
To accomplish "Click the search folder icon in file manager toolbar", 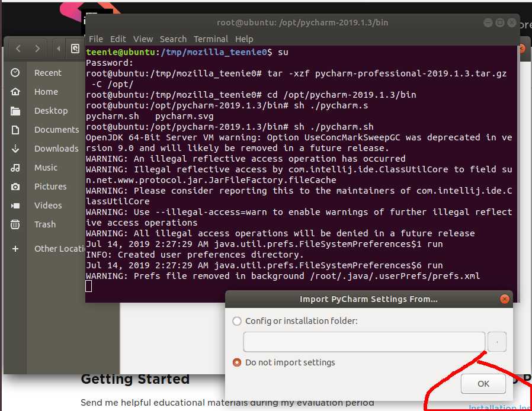I will [75, 49].
